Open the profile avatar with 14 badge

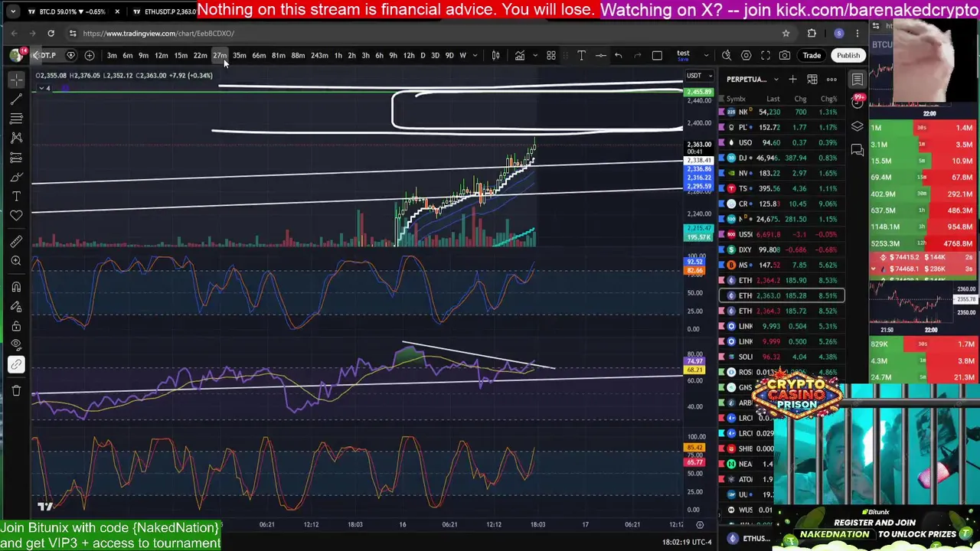[16, 55]
